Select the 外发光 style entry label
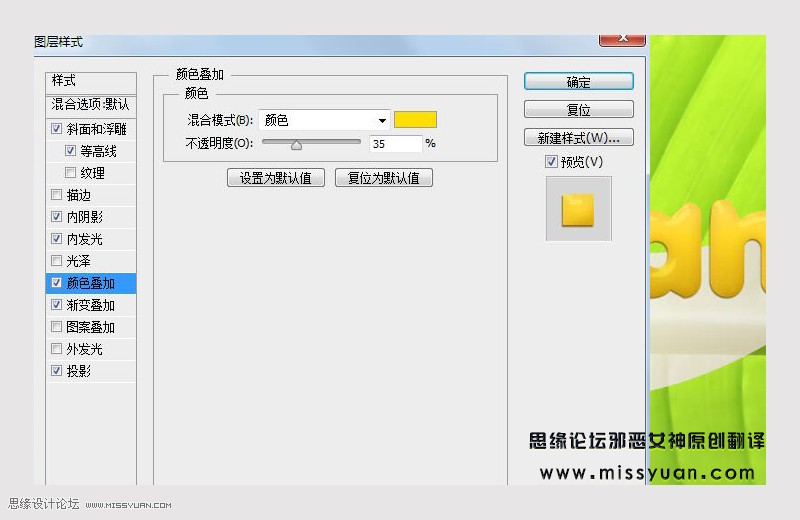Screen dimensions: 800x520 [85, 349]
